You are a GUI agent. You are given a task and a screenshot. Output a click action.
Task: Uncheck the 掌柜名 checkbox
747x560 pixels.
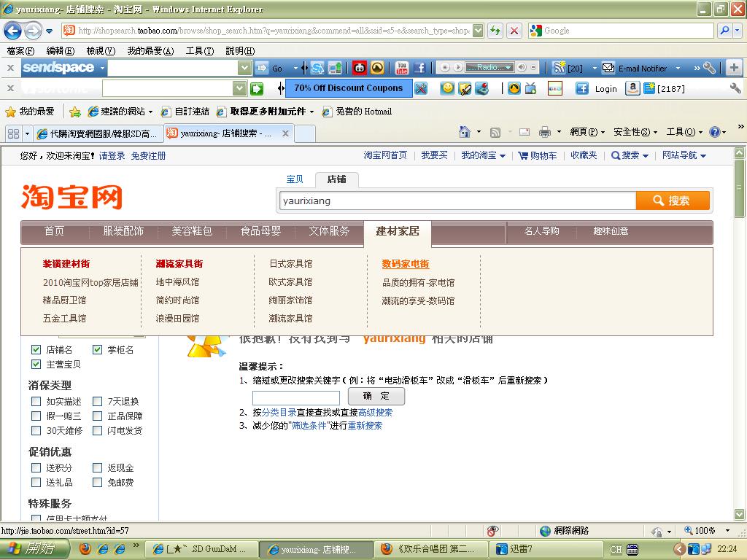pos(97,349)
